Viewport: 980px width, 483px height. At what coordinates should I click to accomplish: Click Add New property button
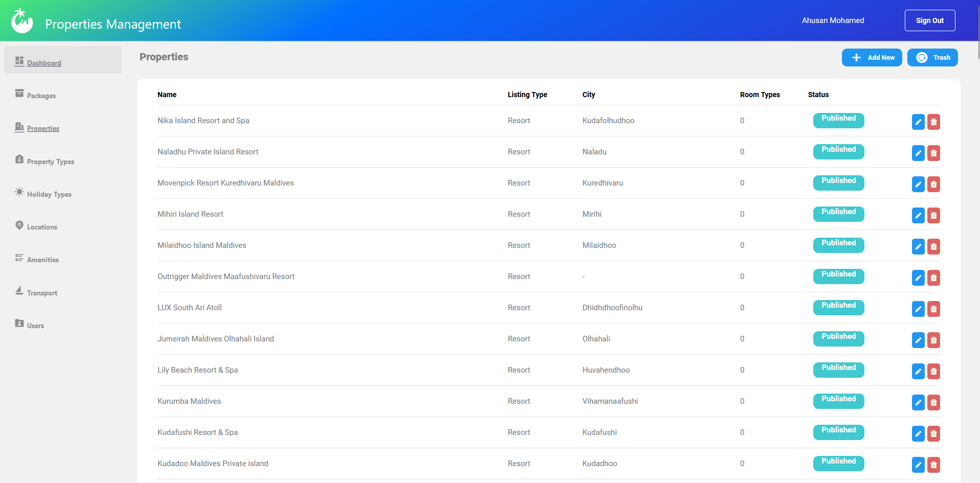[x=872, y=58]
